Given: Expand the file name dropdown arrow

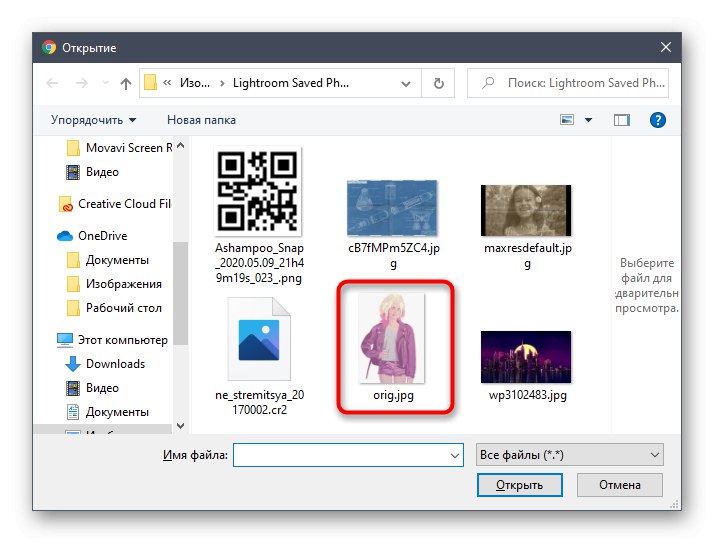Looking at the screenshot, I should (x=454, y=455).
